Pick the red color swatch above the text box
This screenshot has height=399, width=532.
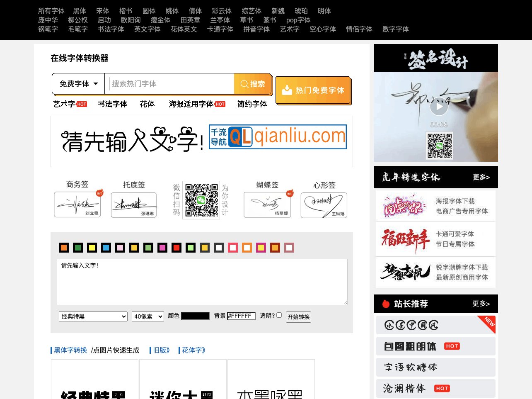(x=176, y=248)
